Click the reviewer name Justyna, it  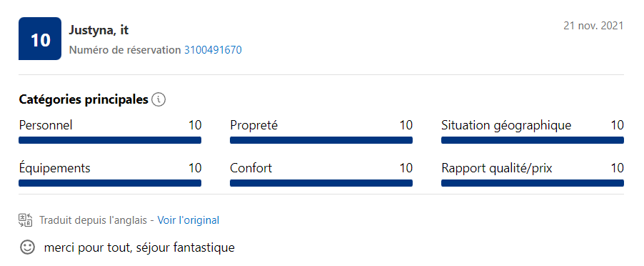point(99,31)
